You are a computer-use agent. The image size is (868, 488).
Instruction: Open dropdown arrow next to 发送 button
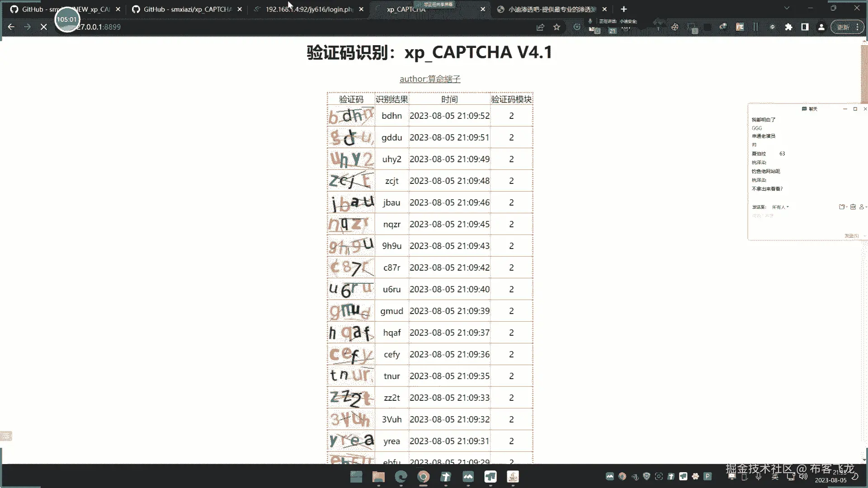click(x=864, y=236)
